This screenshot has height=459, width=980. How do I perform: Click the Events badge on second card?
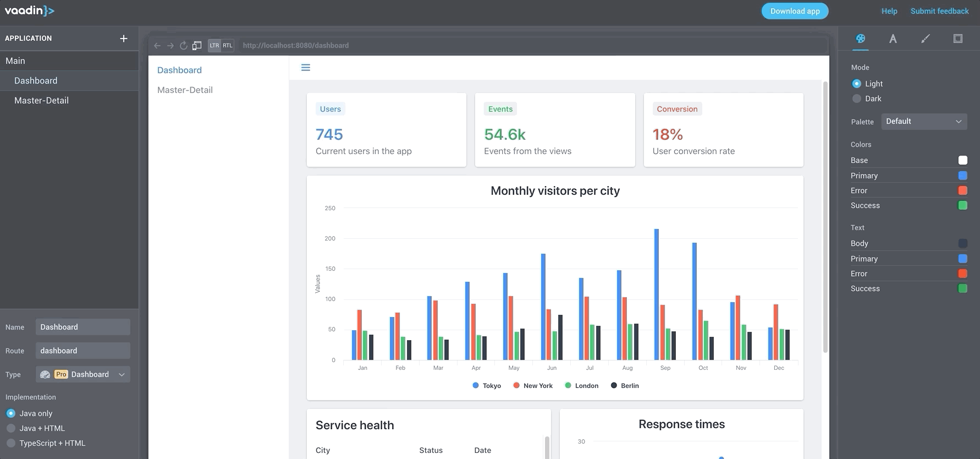(500, 109)
